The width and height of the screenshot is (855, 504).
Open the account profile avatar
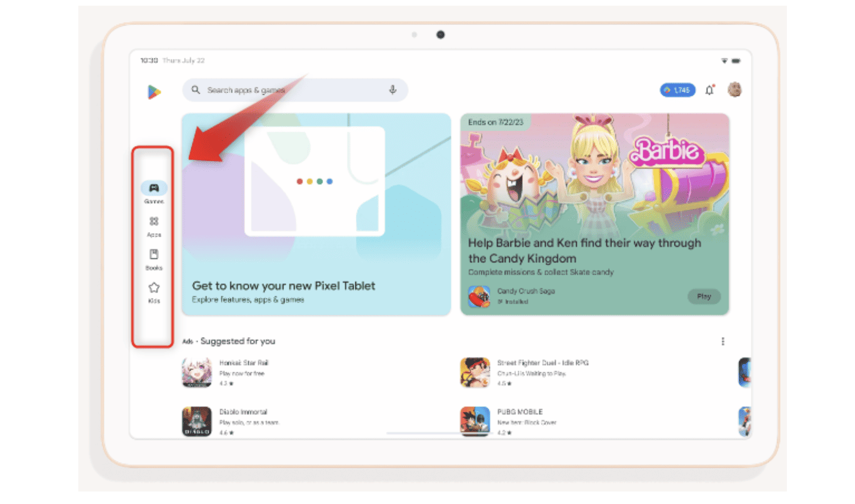735,90
